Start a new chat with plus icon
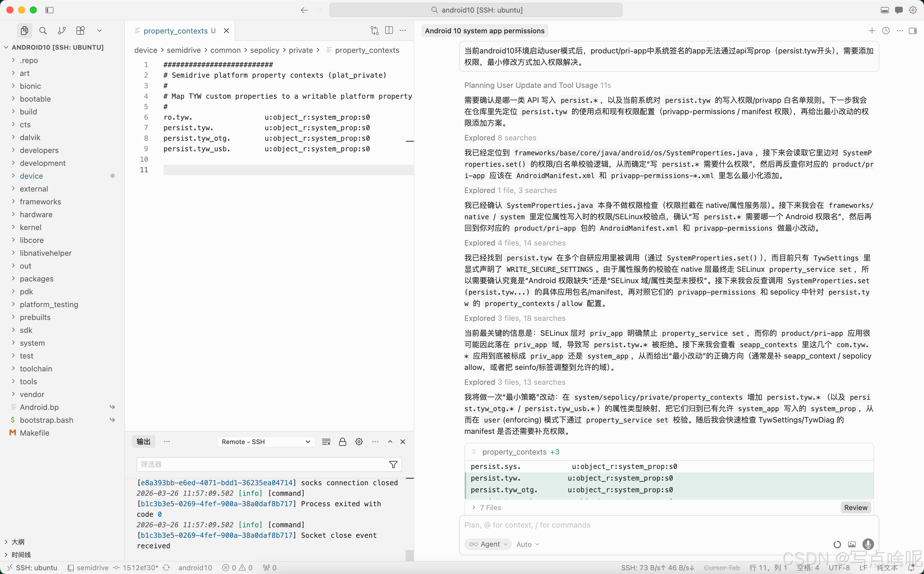 coord(872,31)
